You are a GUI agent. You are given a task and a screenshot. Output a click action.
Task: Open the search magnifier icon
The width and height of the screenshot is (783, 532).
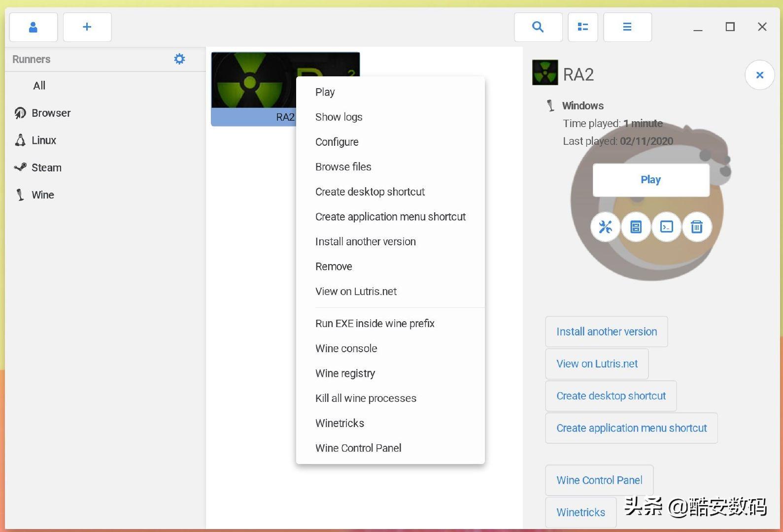coord(538,27)
